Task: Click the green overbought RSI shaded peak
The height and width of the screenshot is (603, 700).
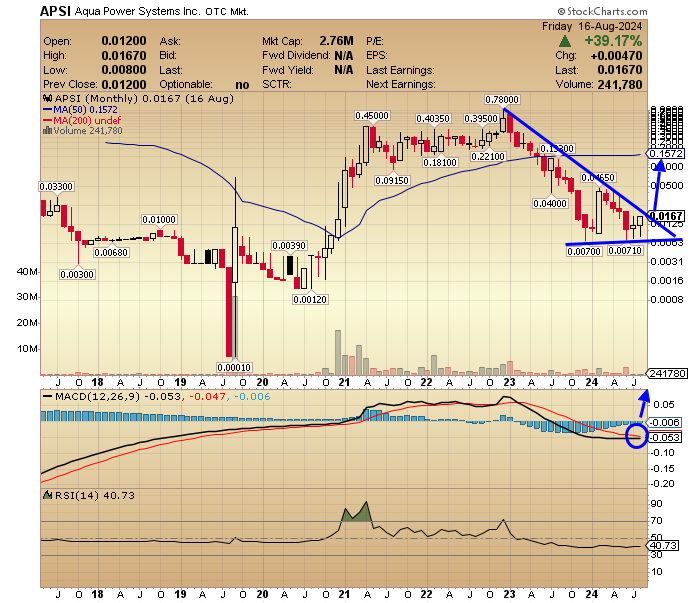Action: pyautogui.click(x=356, y=513)
